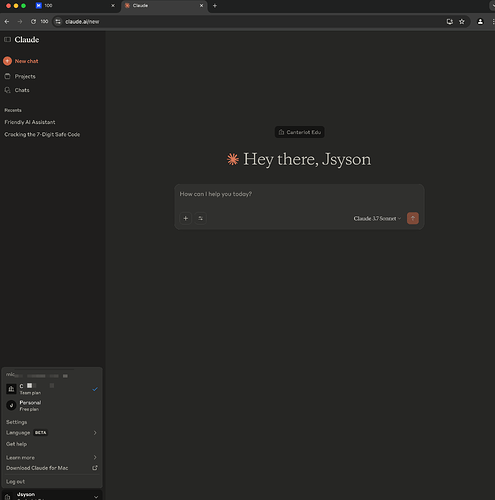Image resolution: width=495 pixels, height=500 pixels.
Task: Expand the Language BETA submenu
Action: [x=52, y=433]
